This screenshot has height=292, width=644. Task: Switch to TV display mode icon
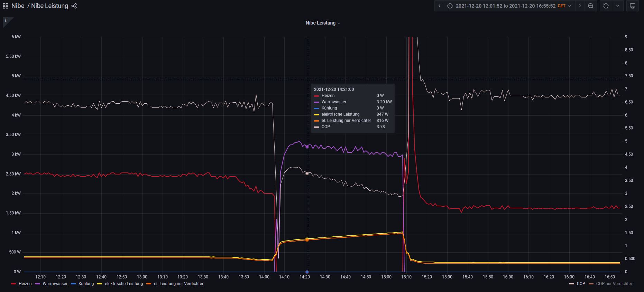click(x=632, y=6)
